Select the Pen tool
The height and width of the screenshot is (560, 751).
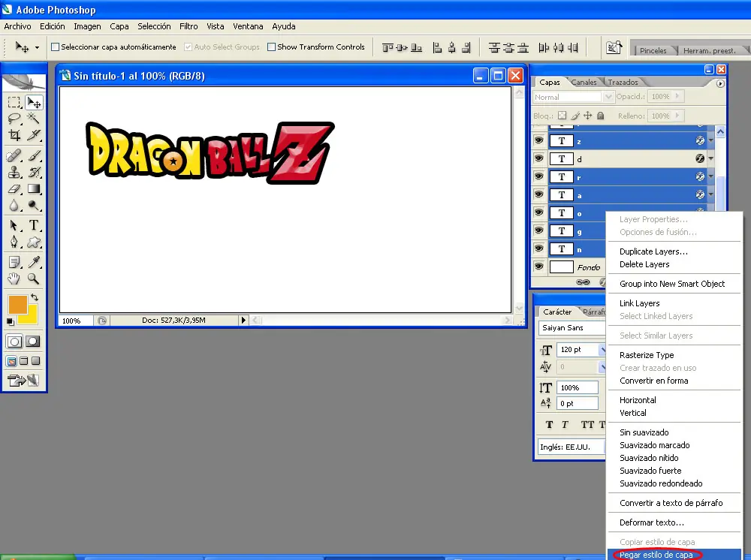tap(14, 242)
